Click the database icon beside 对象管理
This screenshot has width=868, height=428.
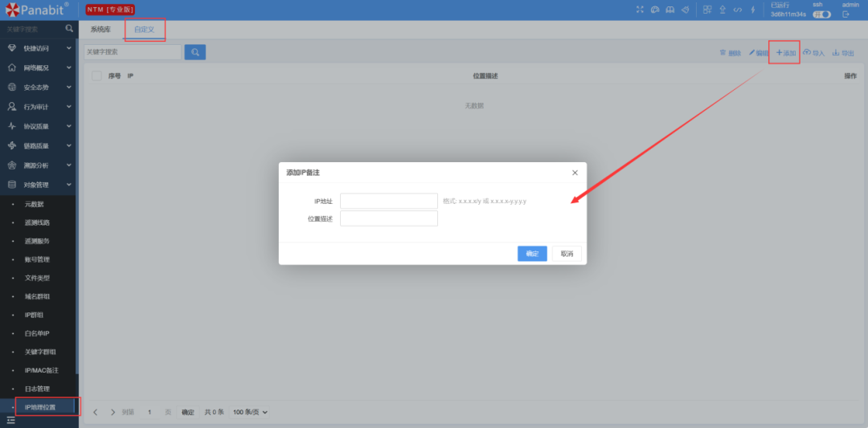pyautogui.click(x=12, y=185)
